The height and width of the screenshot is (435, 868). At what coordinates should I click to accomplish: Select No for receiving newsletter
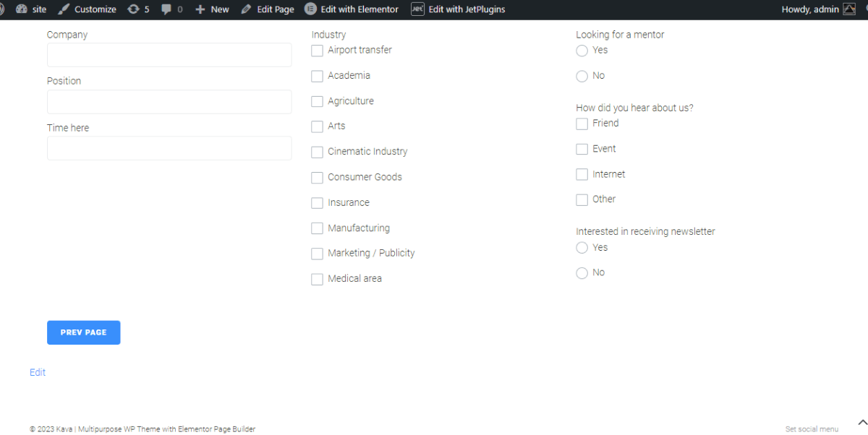582,272
